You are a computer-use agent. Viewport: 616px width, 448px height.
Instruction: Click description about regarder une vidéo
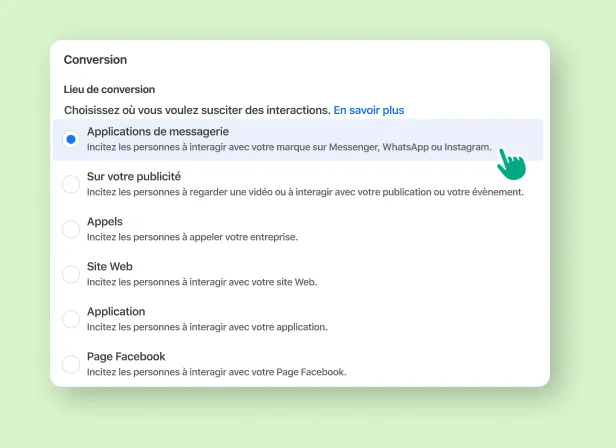[305, 192]
